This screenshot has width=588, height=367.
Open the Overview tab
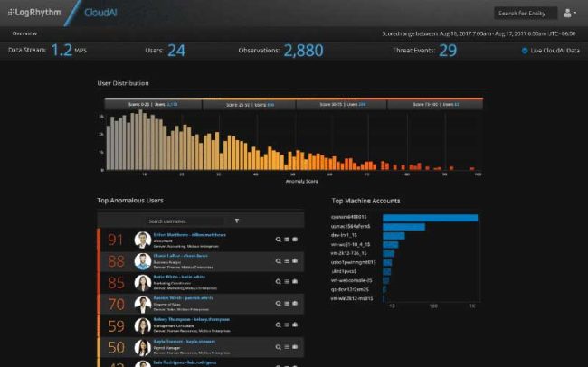tap(24, 33)
